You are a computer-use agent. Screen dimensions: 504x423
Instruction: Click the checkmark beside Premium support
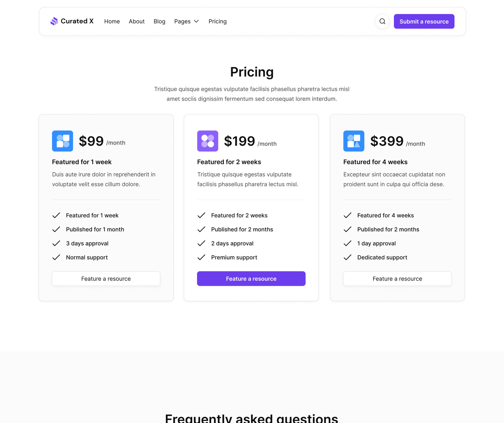202,257
